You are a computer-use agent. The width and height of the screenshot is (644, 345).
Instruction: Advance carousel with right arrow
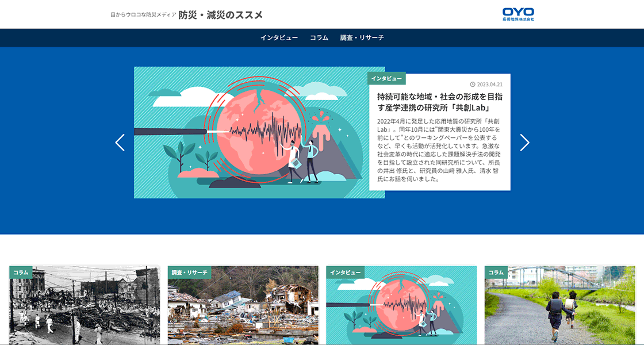coord(524,143)
